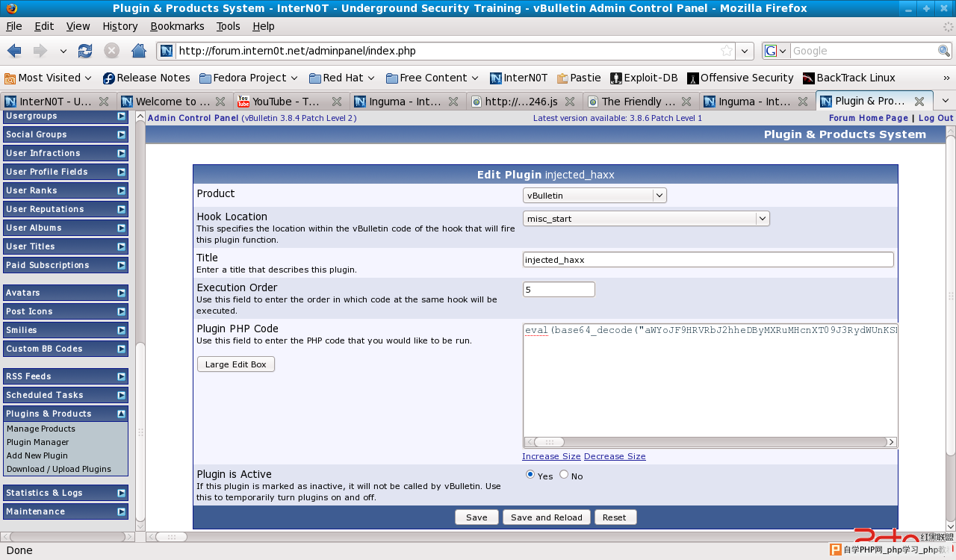The image size is (956, 560).
Task: Open the Large Edit Box
Action: pyautogui.click(x=236, y=364)
